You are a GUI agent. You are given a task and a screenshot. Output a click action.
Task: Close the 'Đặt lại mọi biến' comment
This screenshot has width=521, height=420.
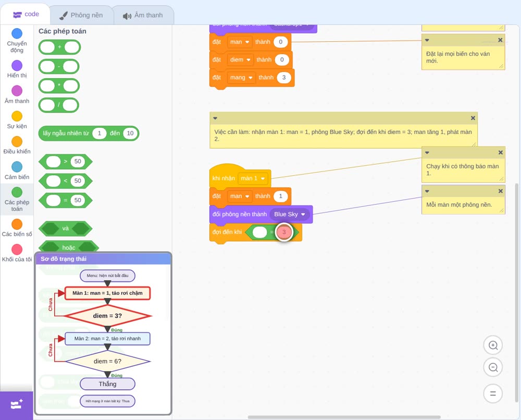coord(500,40)
